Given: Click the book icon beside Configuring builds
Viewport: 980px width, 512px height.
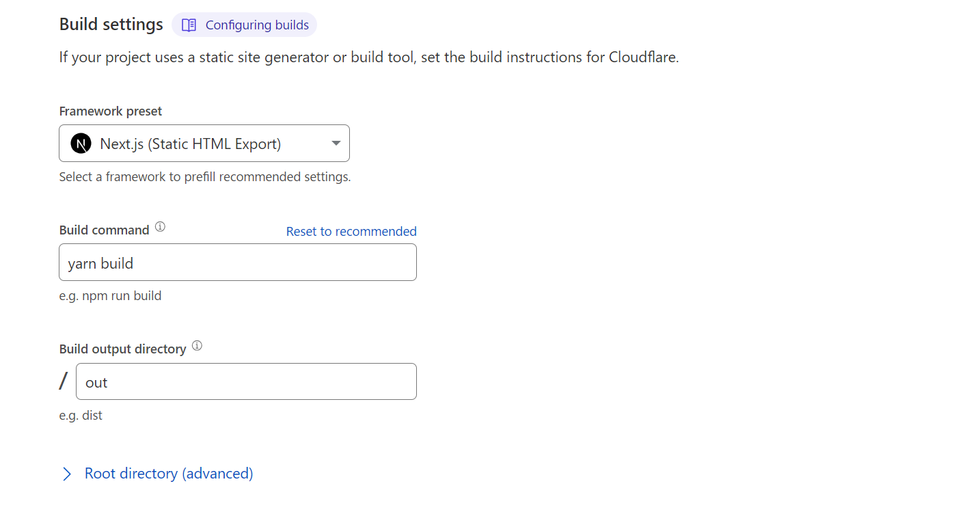Looking at the screenshot, I should 189,25.
